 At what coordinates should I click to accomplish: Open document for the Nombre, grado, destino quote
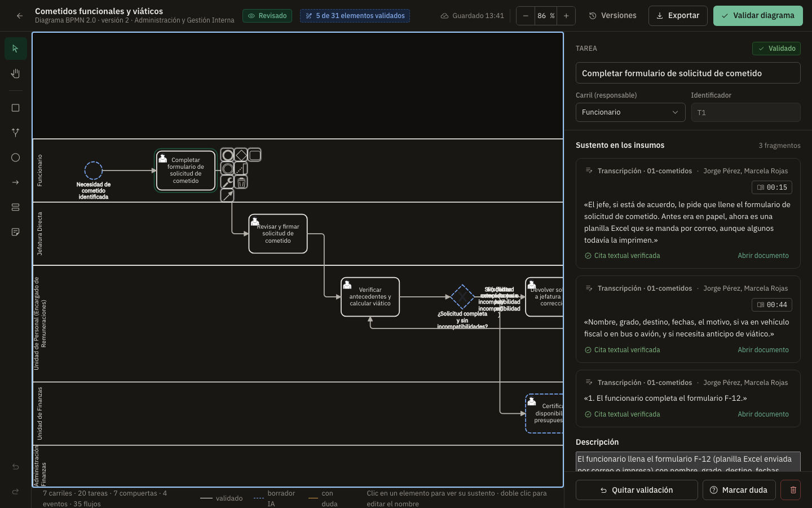(763, 350)
